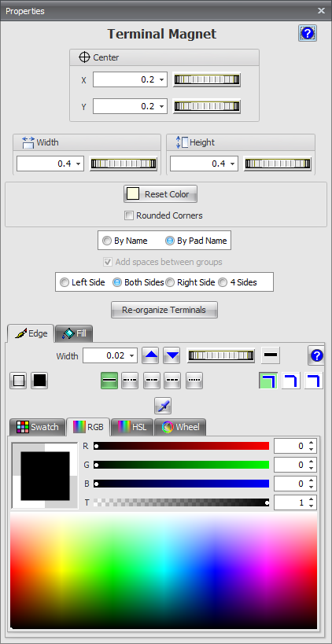Click the red R channel slider
This screenshot has height=644, width=332.
[181, 446]
